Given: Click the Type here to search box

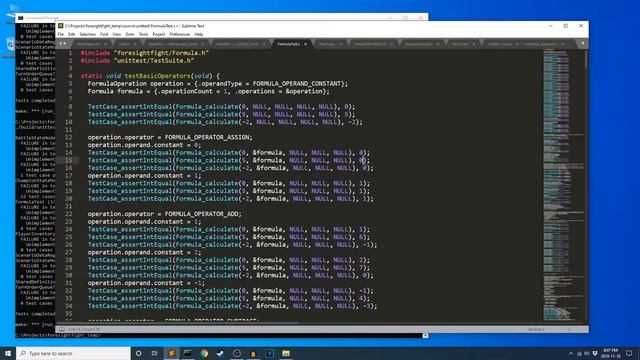Looking at the screenshot, I should (73, 353).
